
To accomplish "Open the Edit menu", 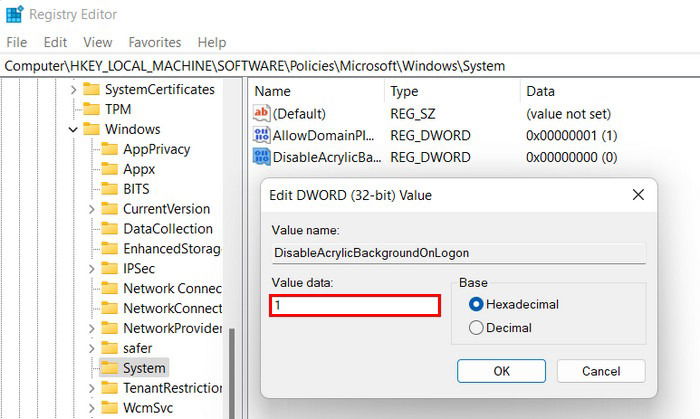I will [x=55, y=42].
